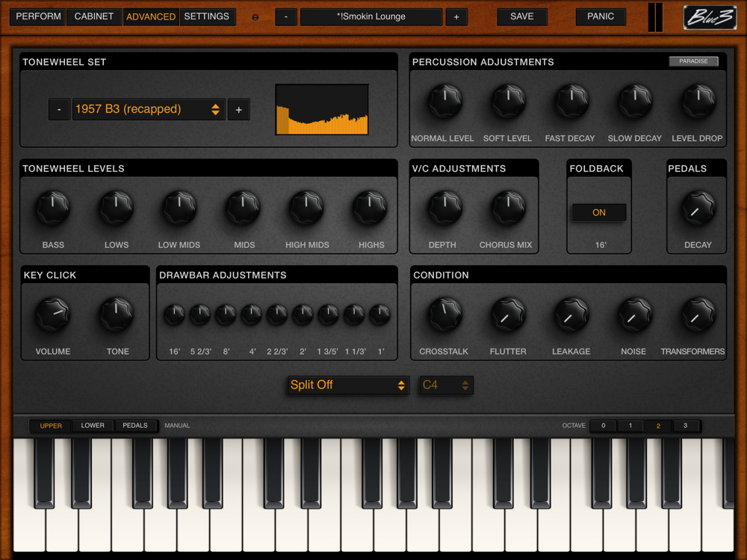Click the HIGH MIDS knob

(x=306, y=208)
